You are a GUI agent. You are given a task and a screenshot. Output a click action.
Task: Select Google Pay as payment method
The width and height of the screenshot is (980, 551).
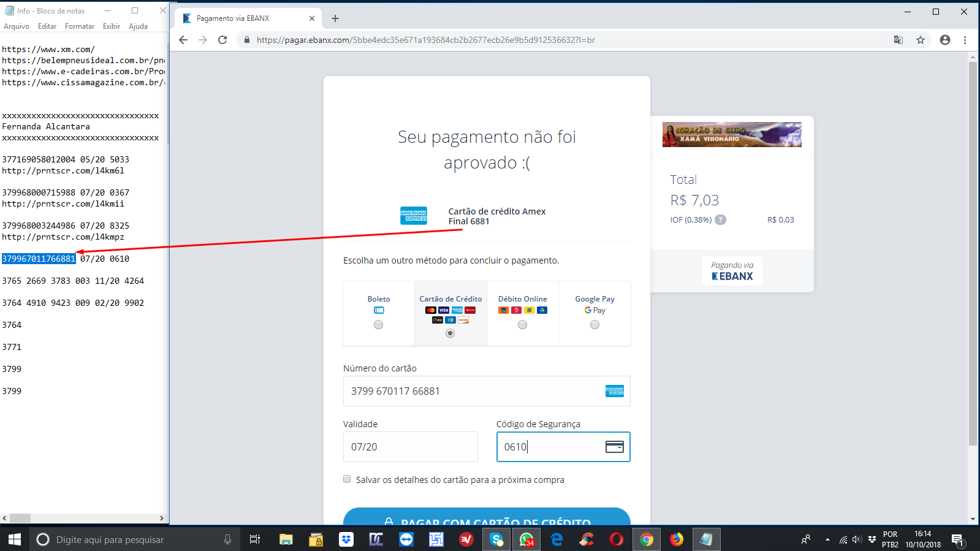click(594, 325)
